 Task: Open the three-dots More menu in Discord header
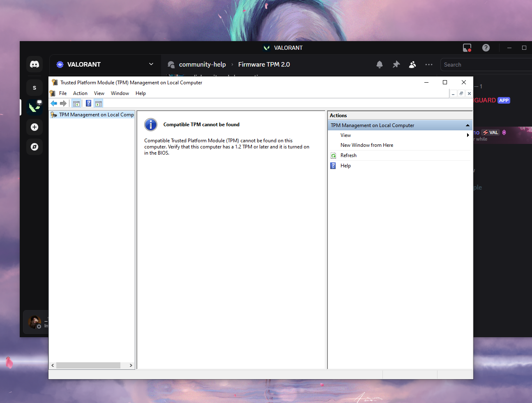[429, 65]
